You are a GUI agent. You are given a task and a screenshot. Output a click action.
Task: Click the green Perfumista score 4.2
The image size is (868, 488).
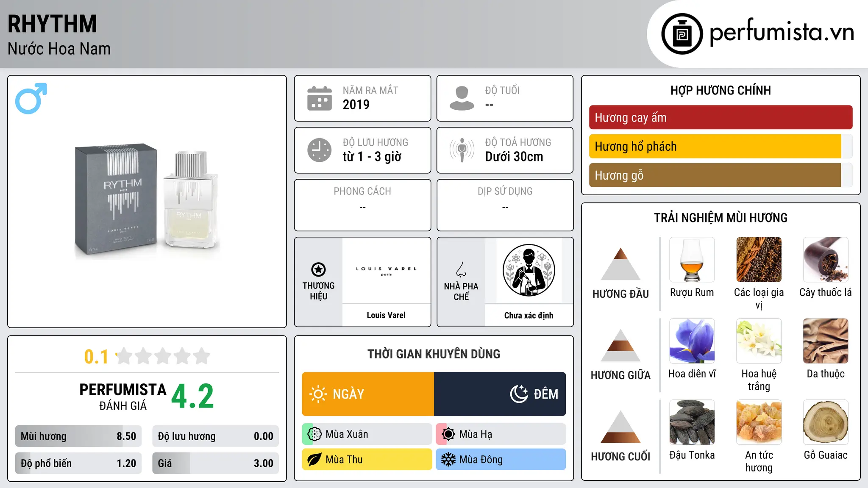[x=192, y=396]
